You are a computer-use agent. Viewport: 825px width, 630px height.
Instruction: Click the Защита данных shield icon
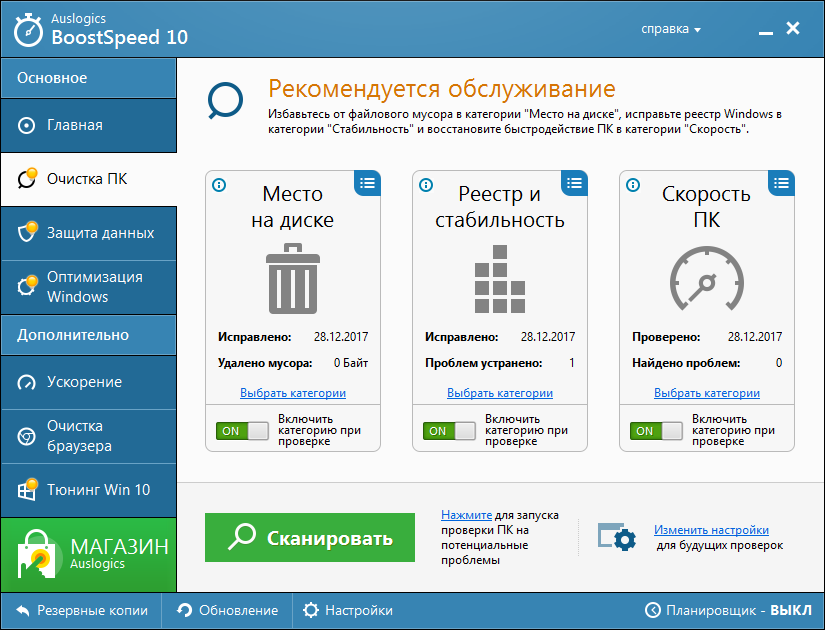pos(27,232)
